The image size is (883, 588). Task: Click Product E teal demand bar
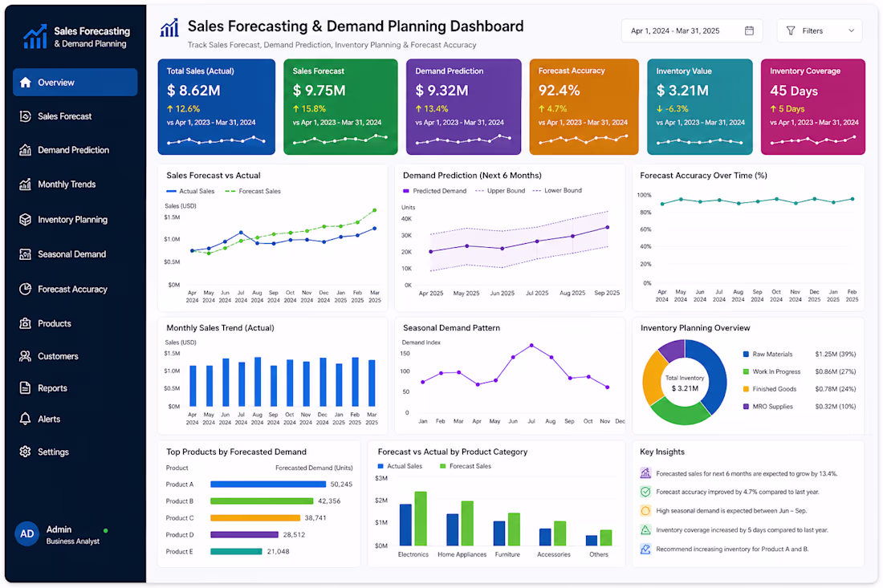coord(236,551)
